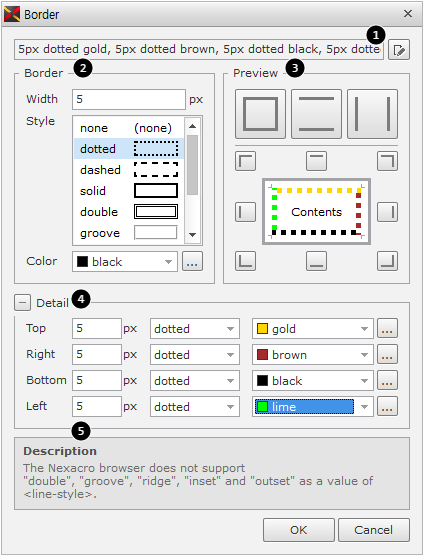Open the Border Color black dropdown
The height and width of the screenshot is (556, 424).
125,262
